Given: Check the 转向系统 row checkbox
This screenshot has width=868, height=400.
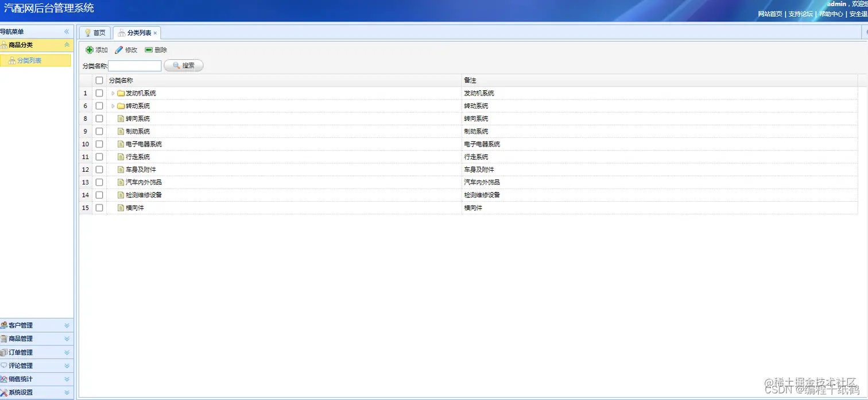Looking at the screenshot, I should [x=99, y=118].
